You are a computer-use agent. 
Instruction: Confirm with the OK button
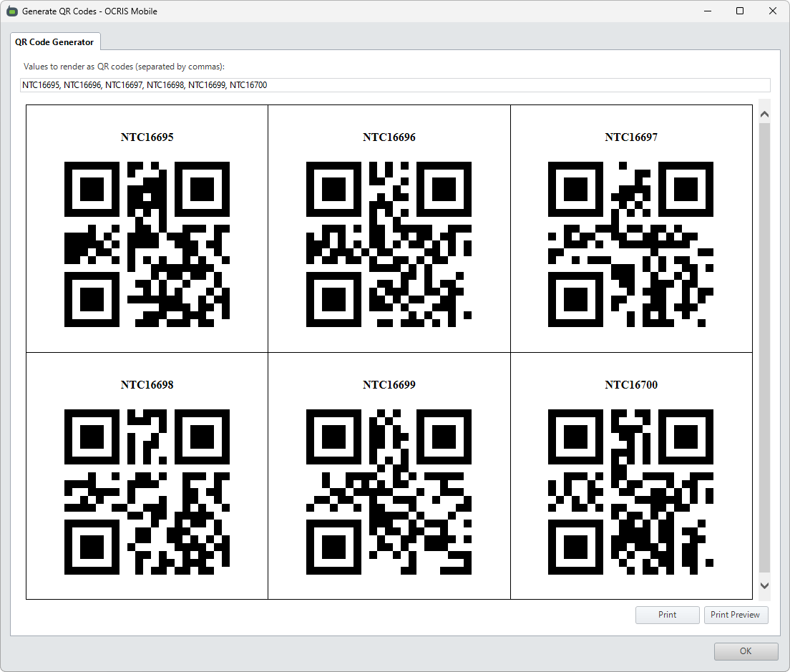point(746,651)
